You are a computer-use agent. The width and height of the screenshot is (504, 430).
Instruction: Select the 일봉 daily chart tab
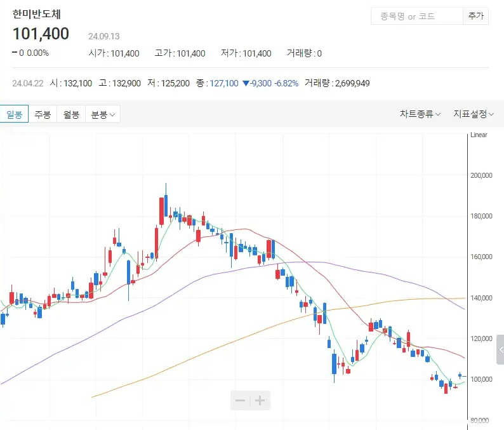click(14, 114)
